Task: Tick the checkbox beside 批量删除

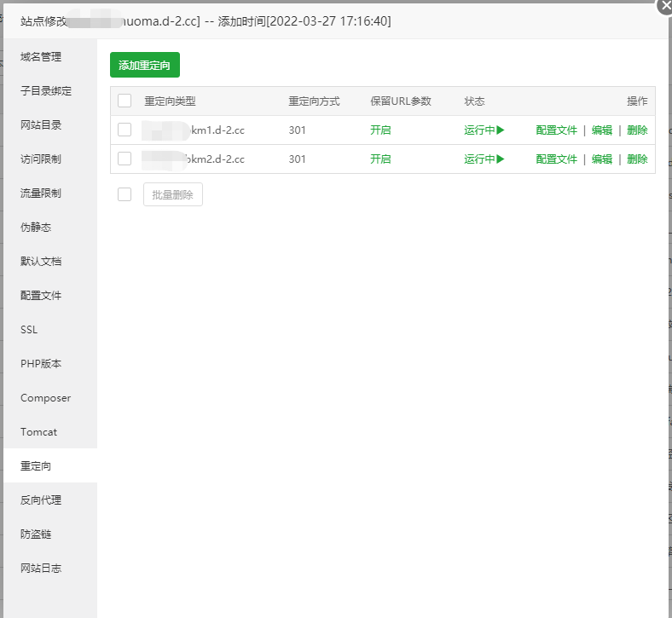Action: (125, 194)
